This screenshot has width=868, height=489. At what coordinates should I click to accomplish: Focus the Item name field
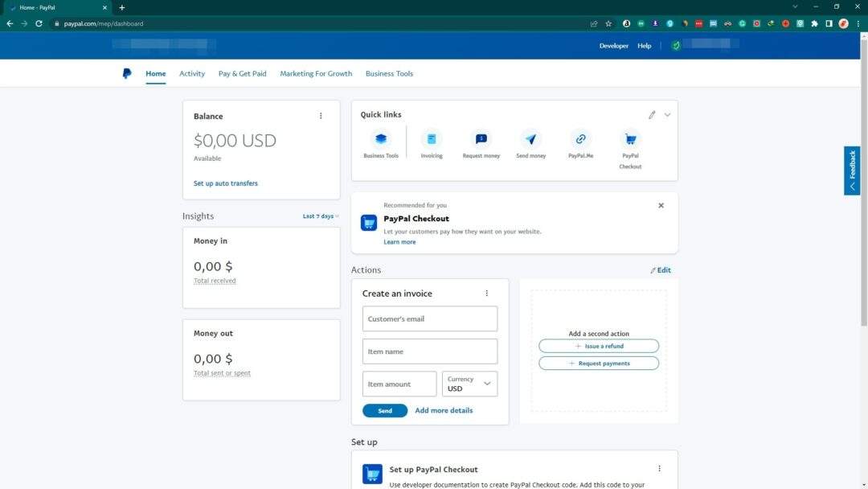[x=429, y=351]
